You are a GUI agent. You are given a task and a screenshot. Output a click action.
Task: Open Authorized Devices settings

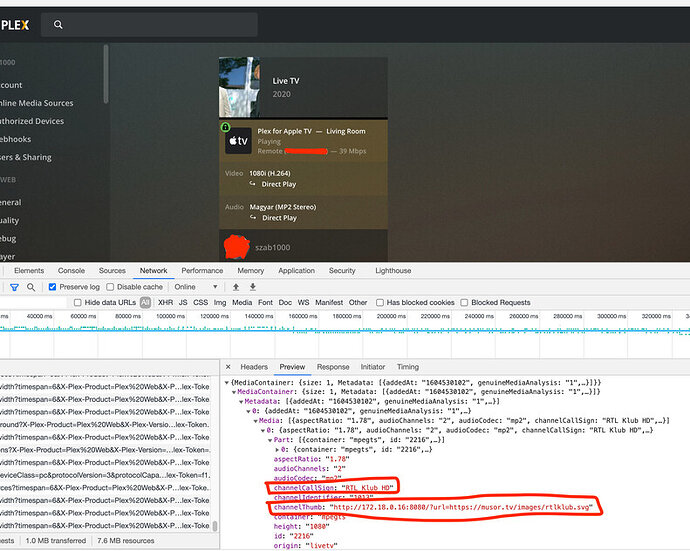tap(32, 121)
